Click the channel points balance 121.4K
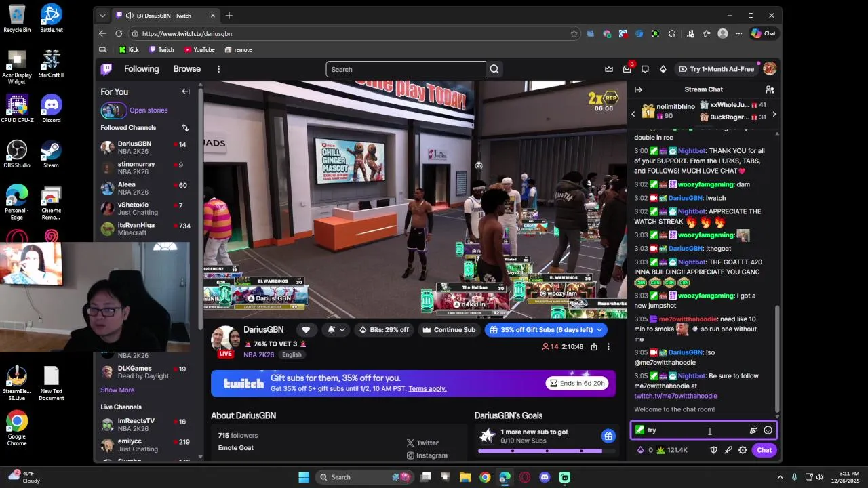Image resolution: width=868 pixels, height=488 pixels. (x=672, y=450)
